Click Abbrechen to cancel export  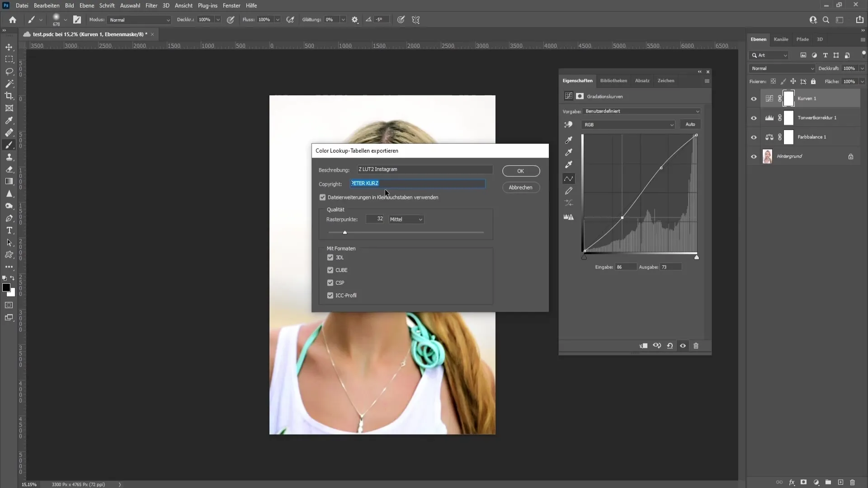520,187
